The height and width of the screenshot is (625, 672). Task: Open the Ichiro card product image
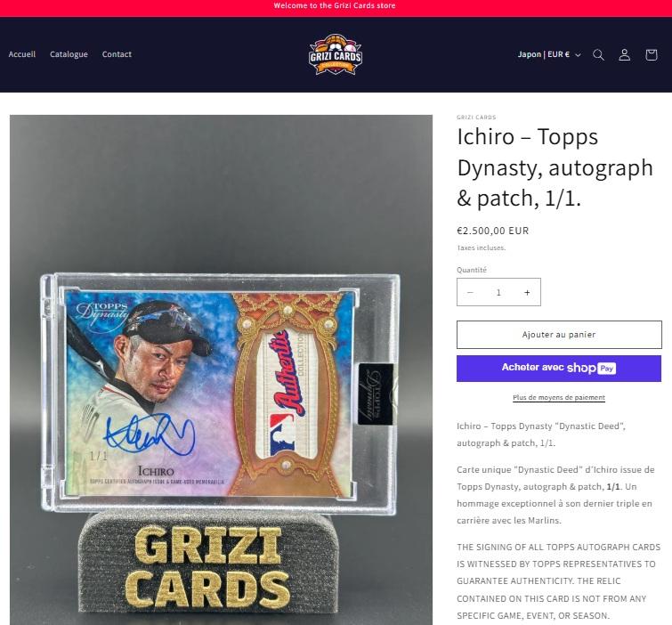(221, 369)
